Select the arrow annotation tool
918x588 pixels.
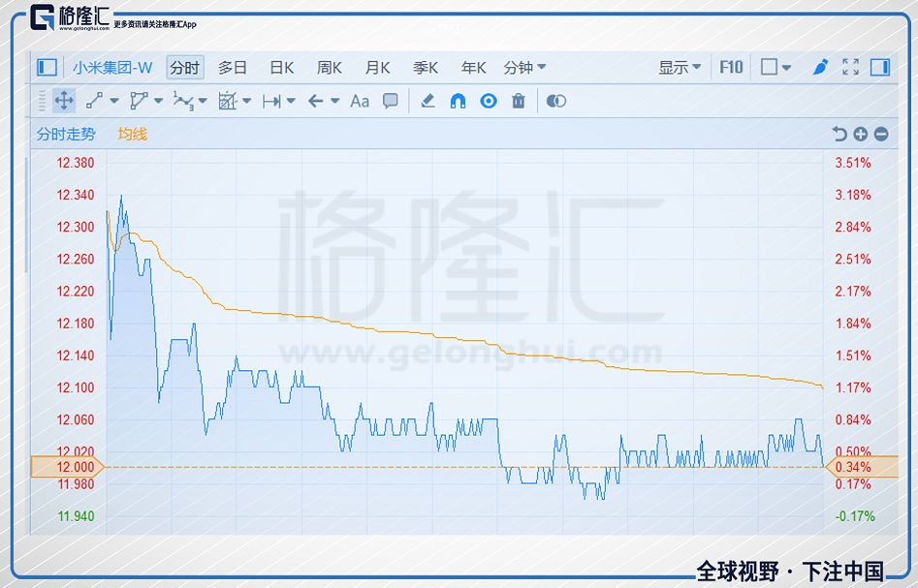tap(316, 101)
